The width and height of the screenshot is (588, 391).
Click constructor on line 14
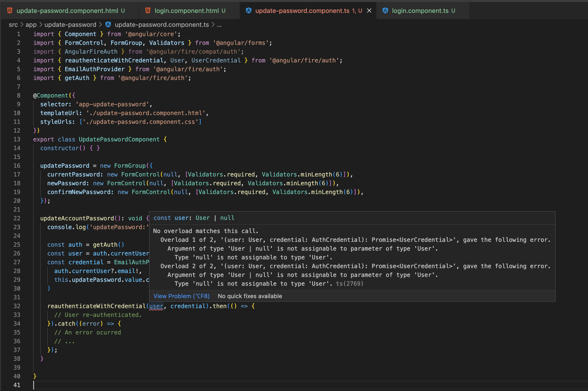(x=59, y=148)
